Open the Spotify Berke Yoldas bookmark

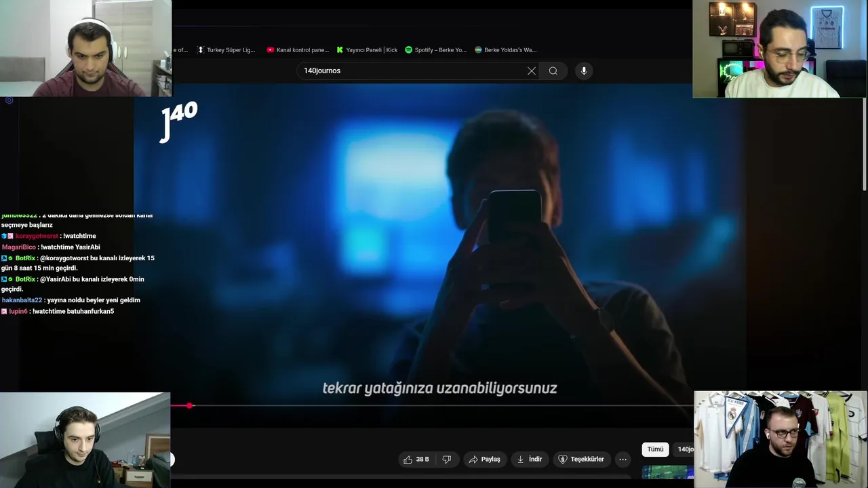(436, 50)
